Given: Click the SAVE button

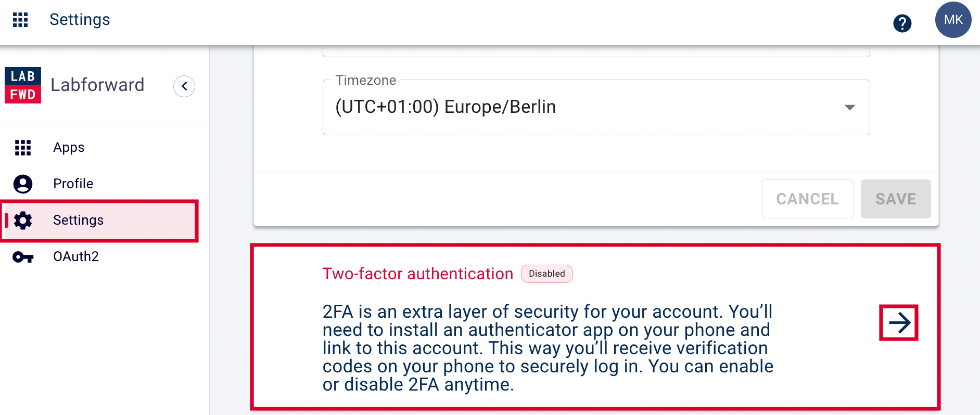Looking at the screenshot, I should point(895,199).
